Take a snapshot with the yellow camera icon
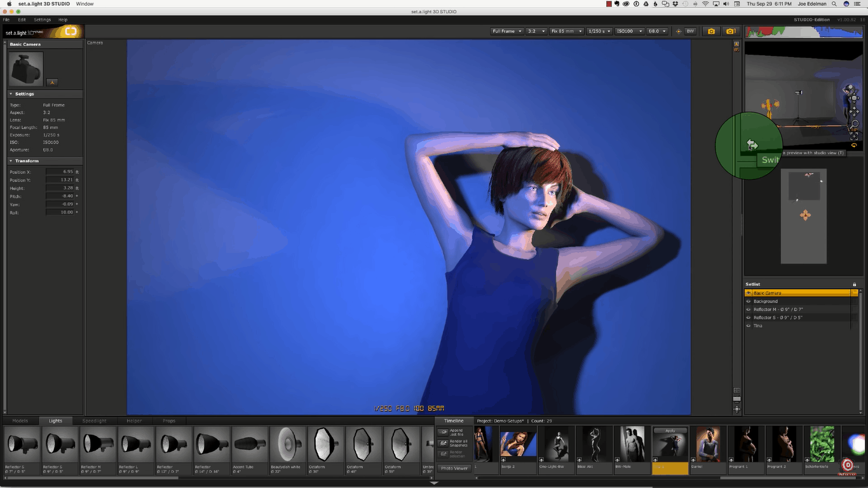The height and width of the screenshot is (488, 868). (711, 30)
